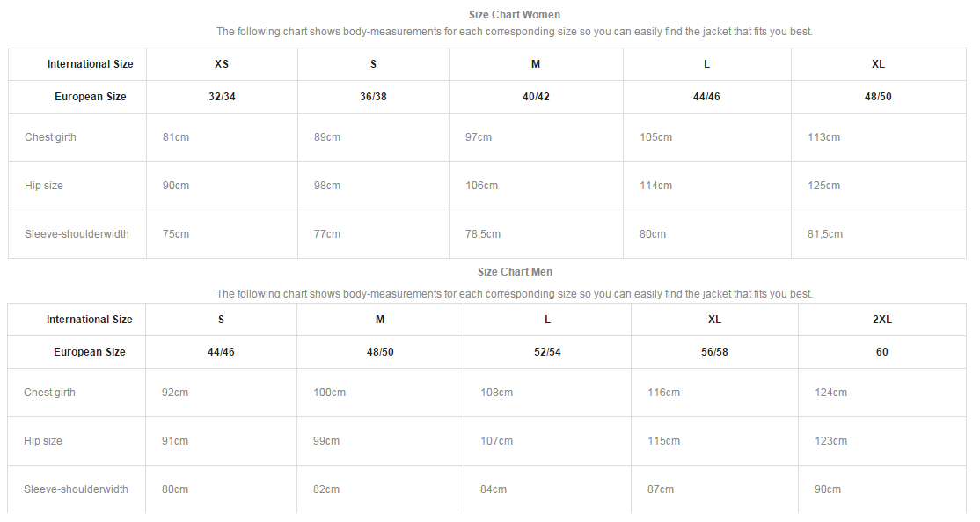Select the XS column header in women's chart
Viewport: 980px width, 522px height.
pyautogui.click(x=222, y=64)
